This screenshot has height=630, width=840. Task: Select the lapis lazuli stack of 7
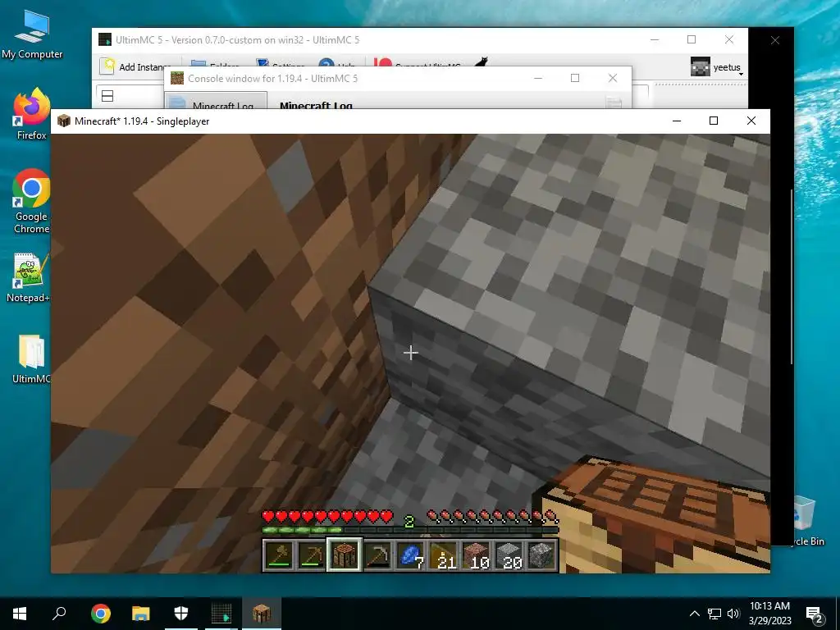(x=410, y=555)
